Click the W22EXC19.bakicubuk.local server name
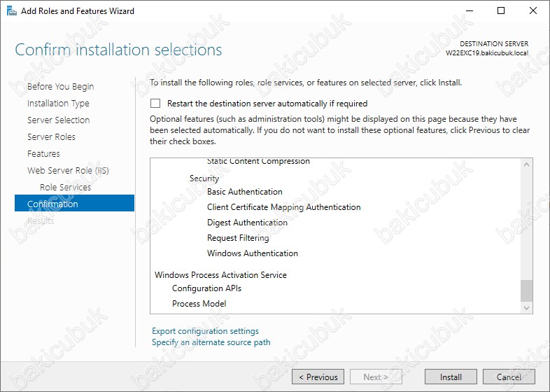Viewport: 550px width, 392px height. [x=487, y=53]
